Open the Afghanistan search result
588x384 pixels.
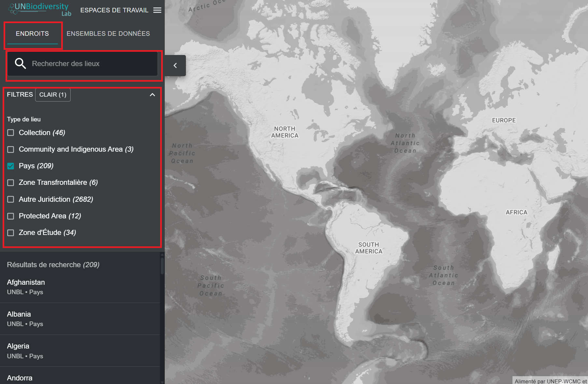(26, 286)
